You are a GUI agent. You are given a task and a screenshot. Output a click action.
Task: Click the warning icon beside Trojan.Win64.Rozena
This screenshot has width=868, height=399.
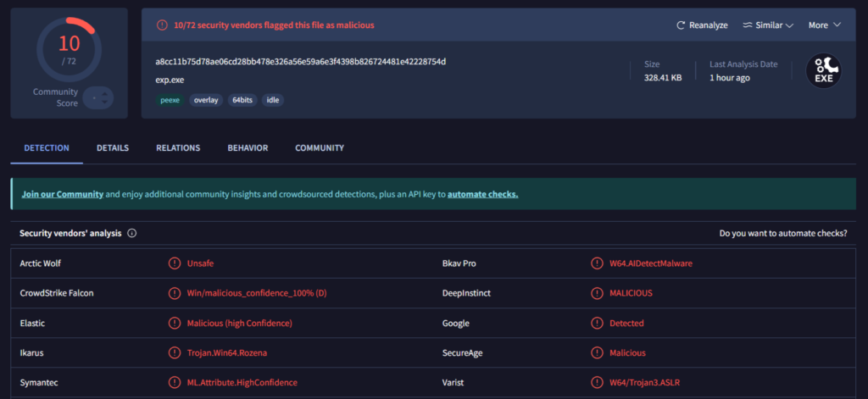(175, 352)
